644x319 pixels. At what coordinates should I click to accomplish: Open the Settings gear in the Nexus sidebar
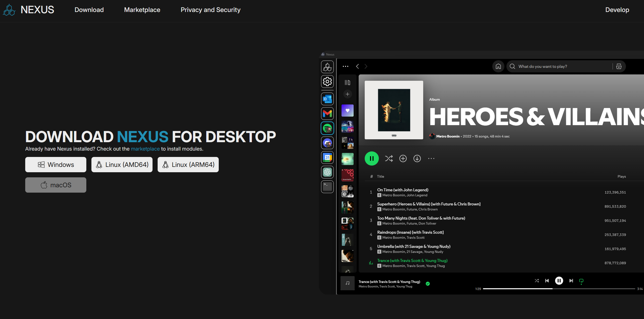click(327, 82)
